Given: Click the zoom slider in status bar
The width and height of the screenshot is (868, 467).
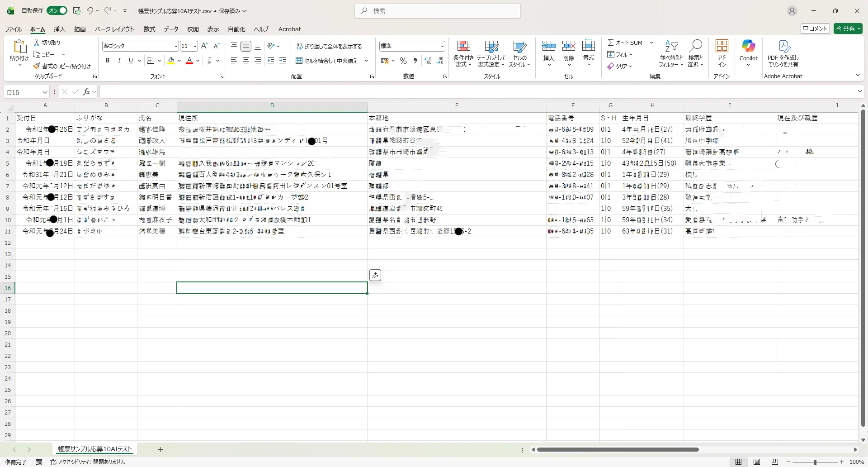Looking at the screenshot, I should (x=815, y=462).
